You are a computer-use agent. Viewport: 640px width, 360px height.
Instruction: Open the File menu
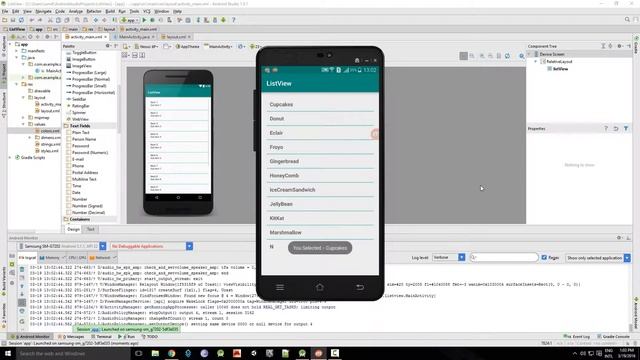[x=5, y=11]
